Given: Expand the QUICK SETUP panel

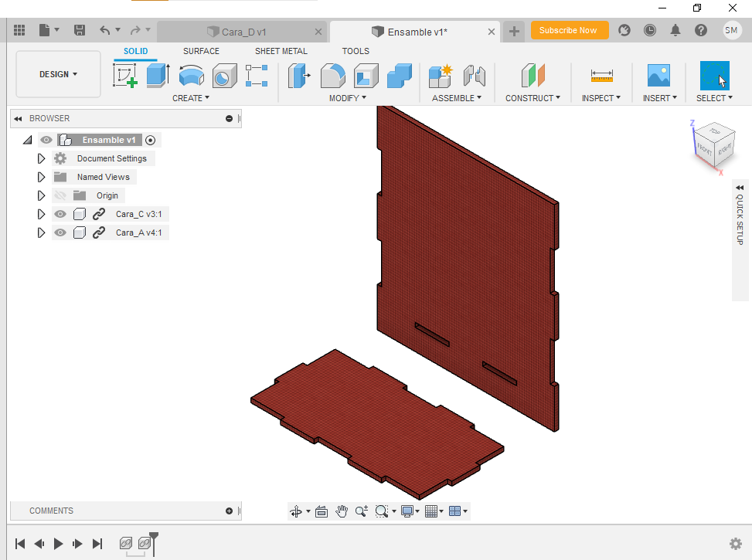Looking at the screenshot, I should point(740,188).
